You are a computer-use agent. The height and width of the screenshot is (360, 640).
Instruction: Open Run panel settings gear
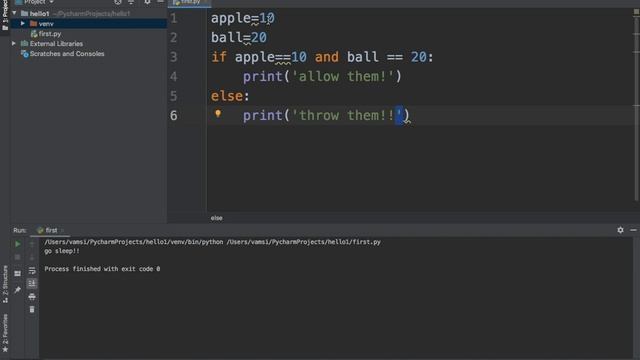tap(620, 230)
